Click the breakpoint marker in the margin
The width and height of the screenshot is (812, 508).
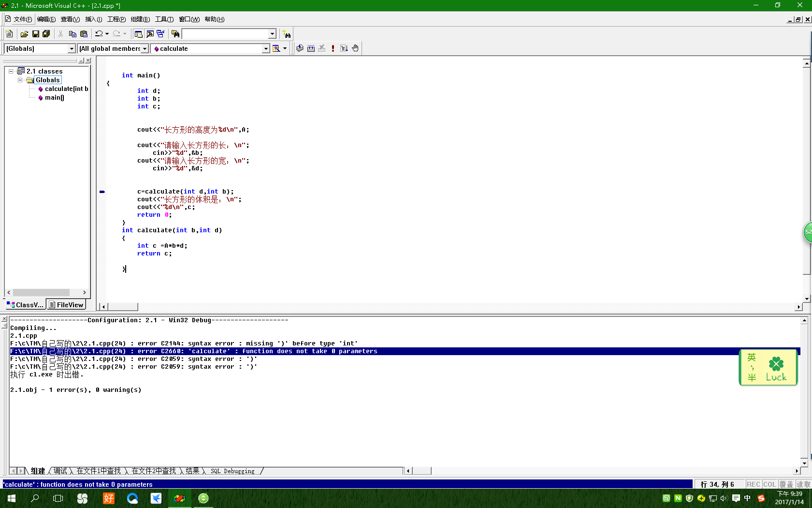pyautogui.click(x=102, y=192)
